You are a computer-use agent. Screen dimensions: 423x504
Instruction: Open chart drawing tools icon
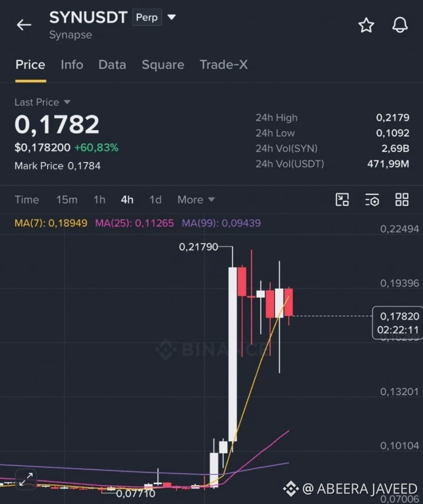coord(342,200)
